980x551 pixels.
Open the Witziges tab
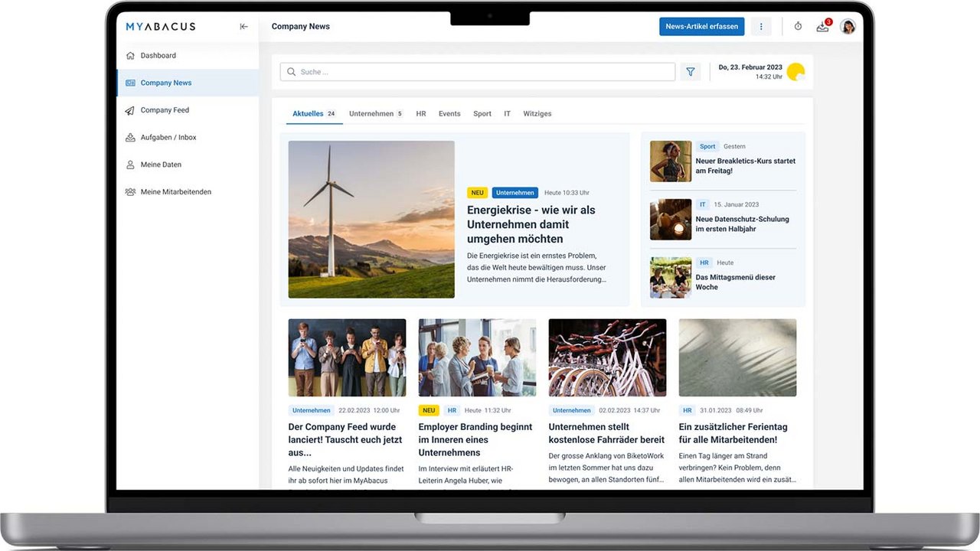point(537,114)
